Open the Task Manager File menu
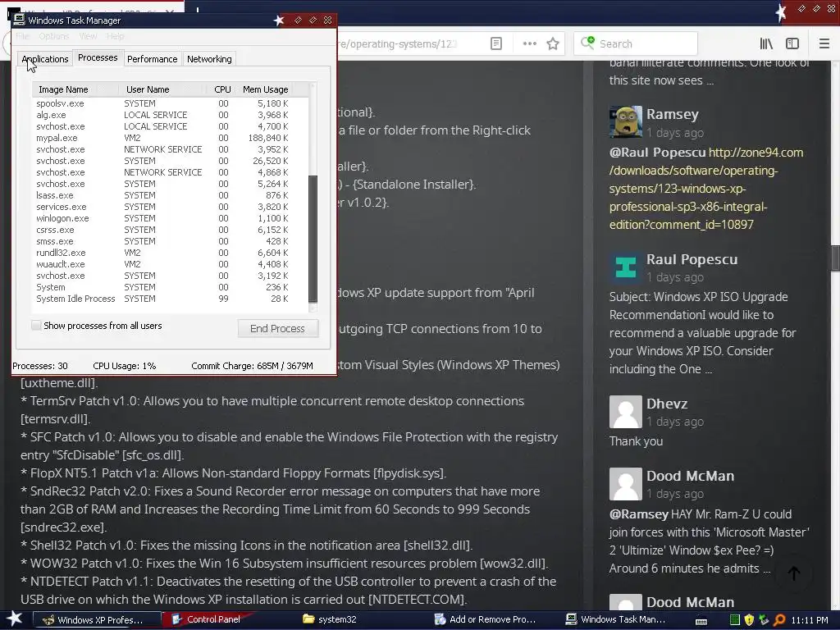The width and height of the screenshot is (840, 630). click(x=22, y=36)
